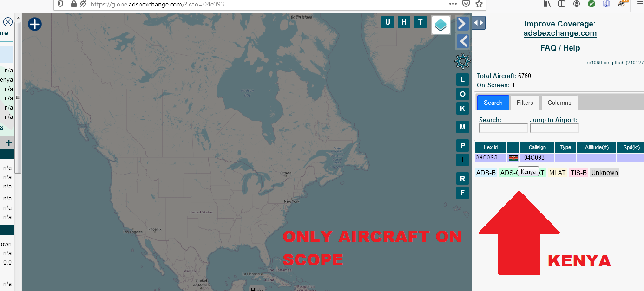
Task: Click the Total Aircraft count text
Action: click(504, 76)
